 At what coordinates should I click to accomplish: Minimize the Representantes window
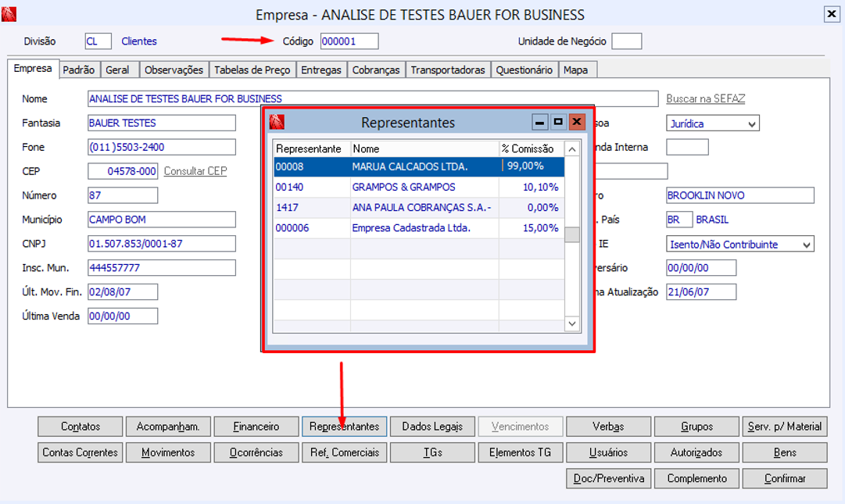pos(539,122)
